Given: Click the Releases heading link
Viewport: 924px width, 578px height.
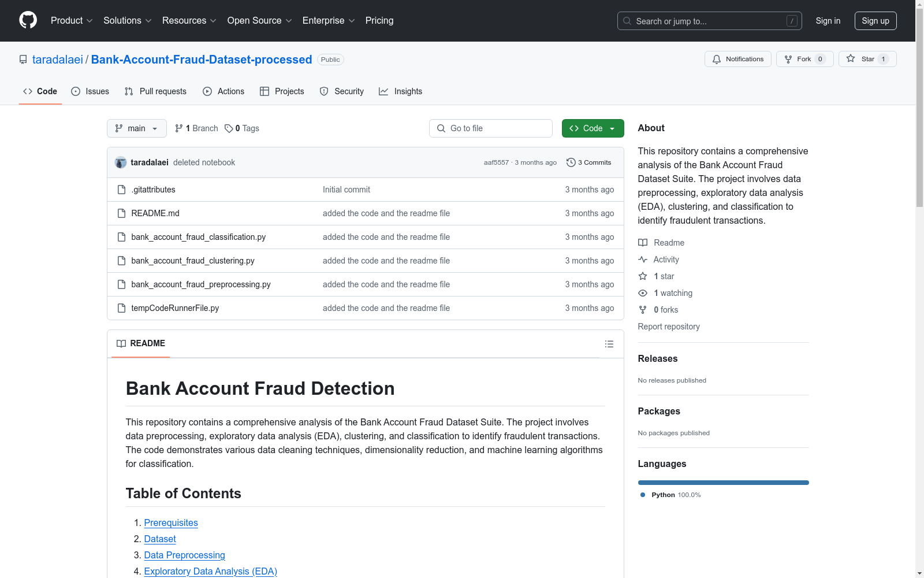Looking at the screenshot, I should click(658, 358).
